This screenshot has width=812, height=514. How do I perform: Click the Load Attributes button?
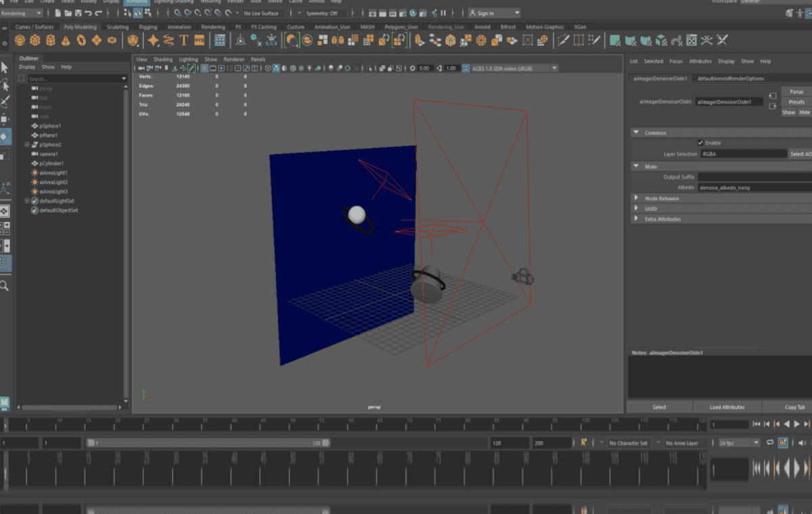click(x=727, y=407)
